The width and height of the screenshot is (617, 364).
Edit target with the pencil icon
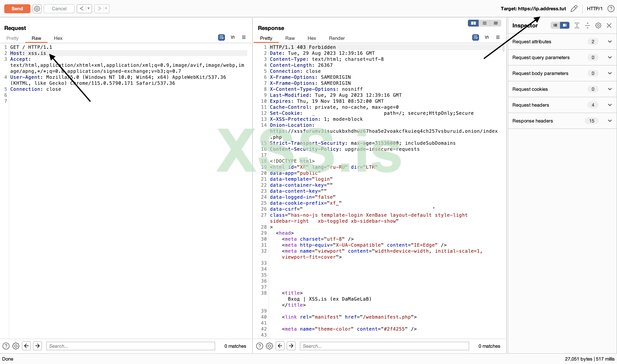[x=574, y=9]
